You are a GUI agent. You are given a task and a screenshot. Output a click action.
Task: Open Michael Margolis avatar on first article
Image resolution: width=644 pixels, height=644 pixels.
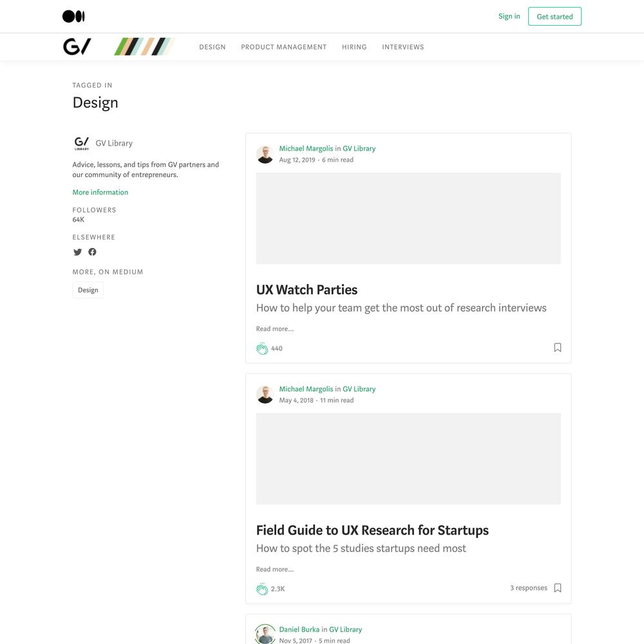[265, 154]
